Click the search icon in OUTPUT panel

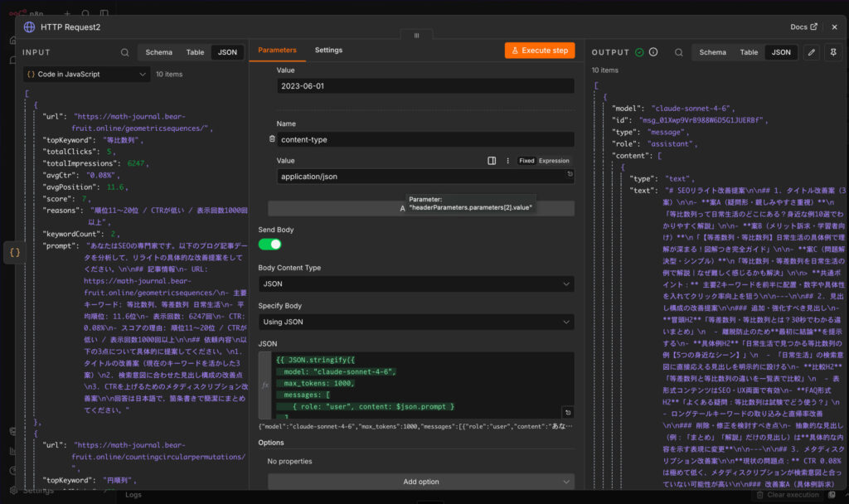point(678,52)
